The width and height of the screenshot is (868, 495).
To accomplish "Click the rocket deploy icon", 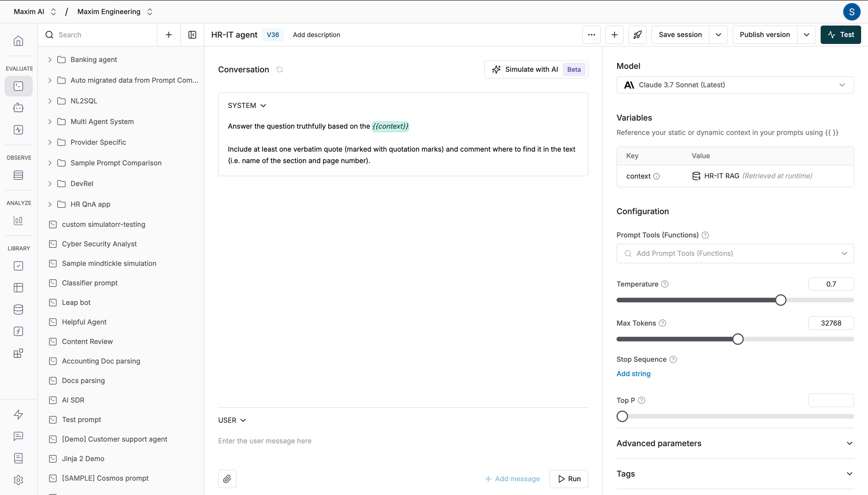I will click(637, 35).
